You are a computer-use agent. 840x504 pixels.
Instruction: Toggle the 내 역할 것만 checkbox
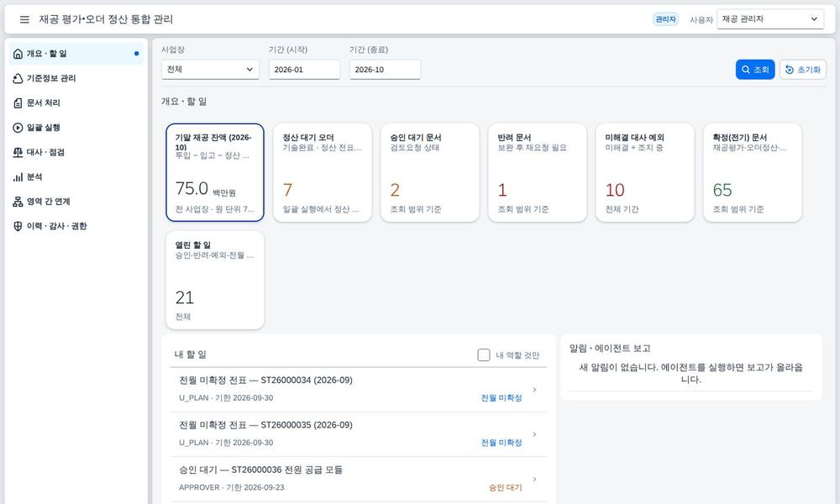point(483,355)
